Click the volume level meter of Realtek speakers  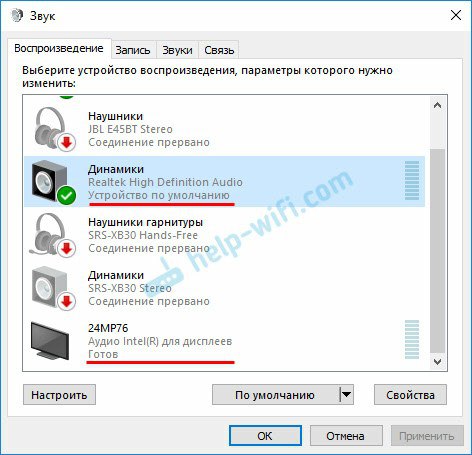pyautogui.click(x=412, y=180)
